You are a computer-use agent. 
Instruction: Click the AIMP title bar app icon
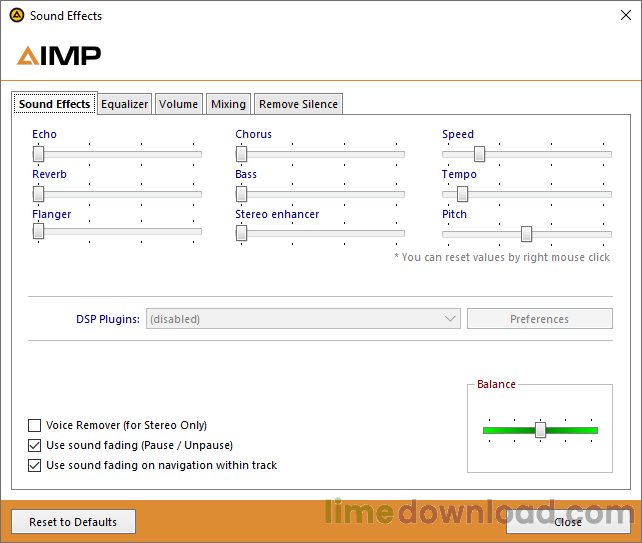coord(17,16)
